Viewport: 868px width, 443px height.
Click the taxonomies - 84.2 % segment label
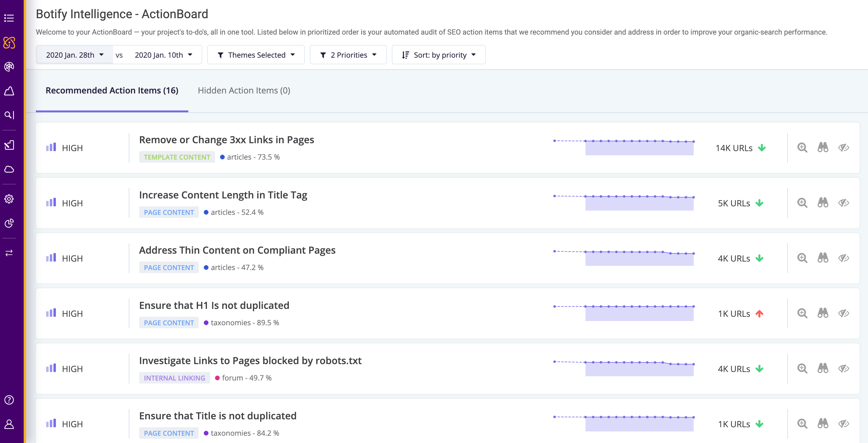click(241, 433)
